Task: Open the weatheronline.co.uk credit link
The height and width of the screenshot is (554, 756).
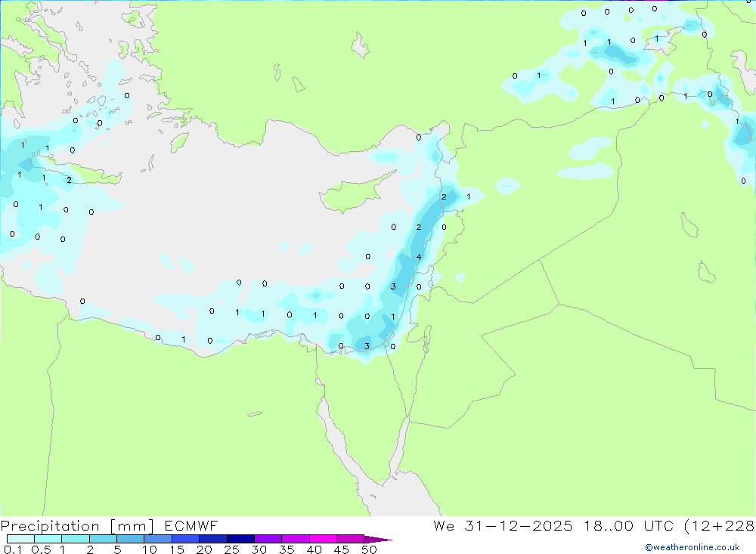Action: pyautogui.click(x=692, y=547)
